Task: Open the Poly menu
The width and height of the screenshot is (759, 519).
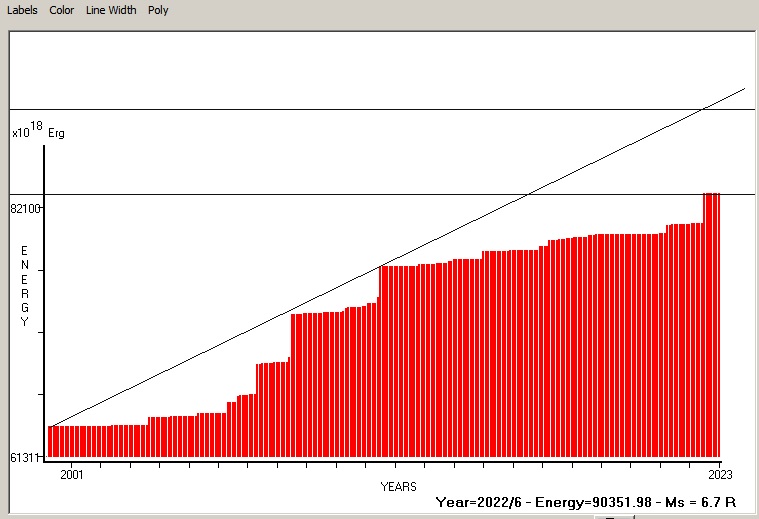Action: 158,10
